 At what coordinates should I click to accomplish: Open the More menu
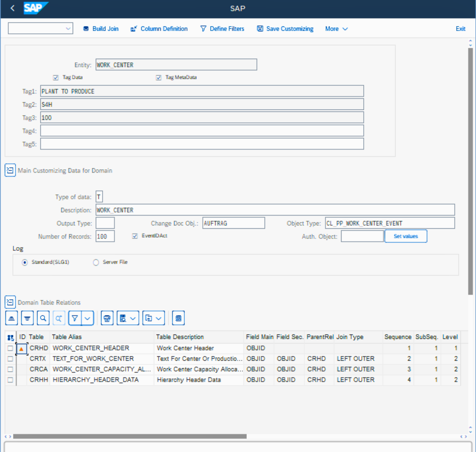[x=336, y=29]
